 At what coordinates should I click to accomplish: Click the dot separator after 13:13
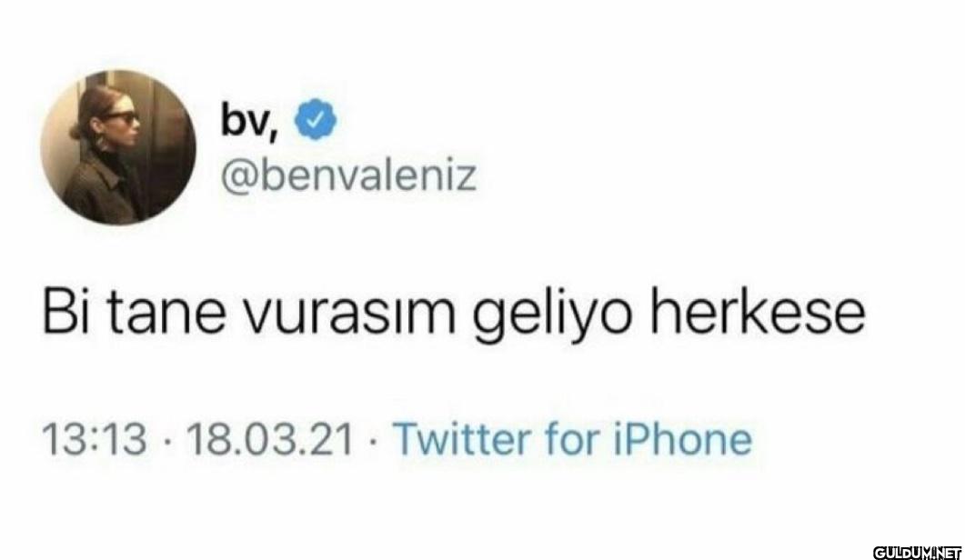coord(166,442)
